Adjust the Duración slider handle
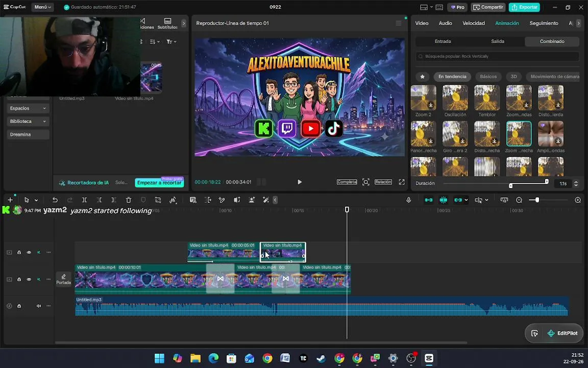The width and height of the screenshot is (588, 368). pyautogui.click(x=547, y=182)
